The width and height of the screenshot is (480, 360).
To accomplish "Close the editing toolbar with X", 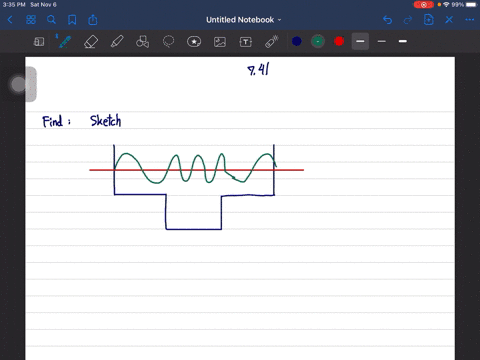I will 449,20.
